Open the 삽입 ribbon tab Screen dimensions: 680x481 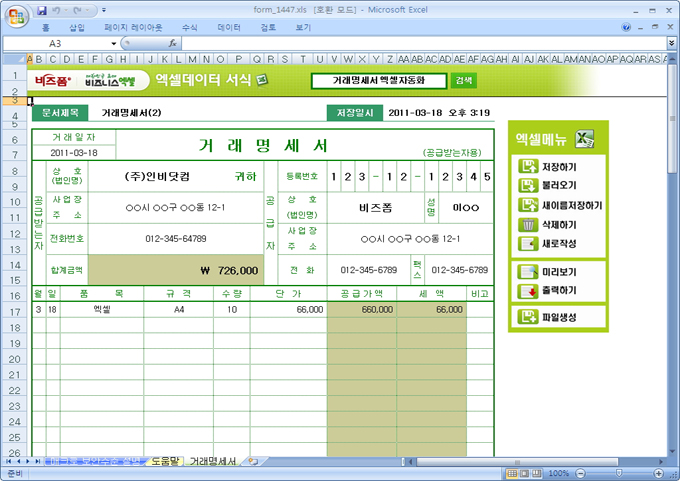[x=77, y=28]
